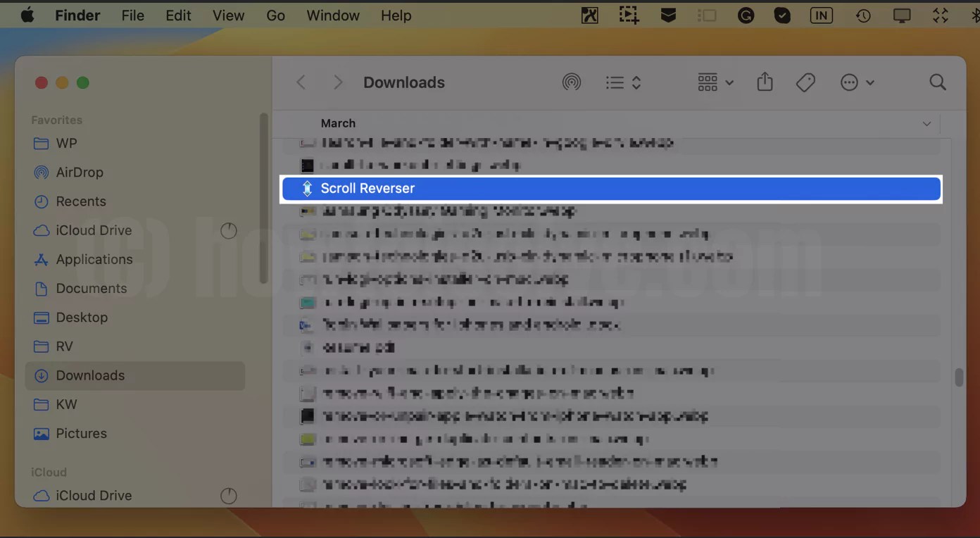This screenshot has width=980, height=538.
Task: Open the sort order dropdown
Action: (x=622, y=82)
